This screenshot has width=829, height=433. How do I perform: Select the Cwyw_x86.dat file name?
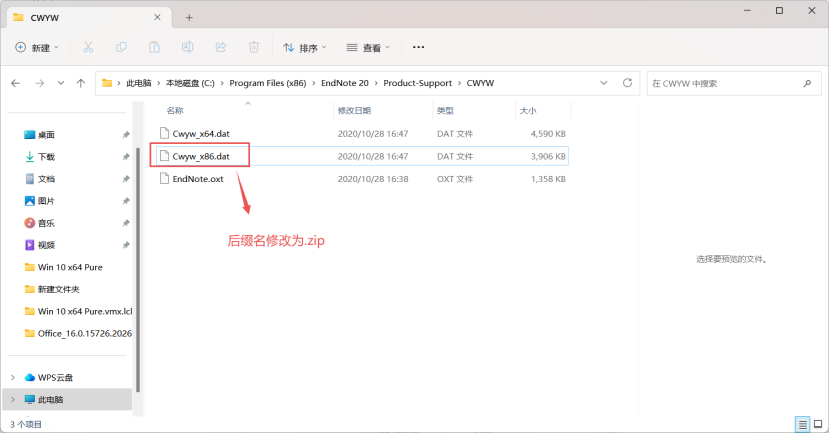coord(201,156)
